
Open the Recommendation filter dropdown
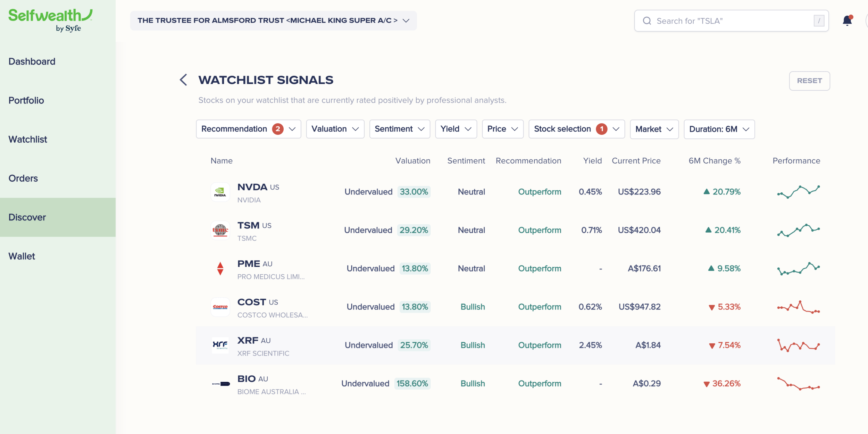coord(249,129)
